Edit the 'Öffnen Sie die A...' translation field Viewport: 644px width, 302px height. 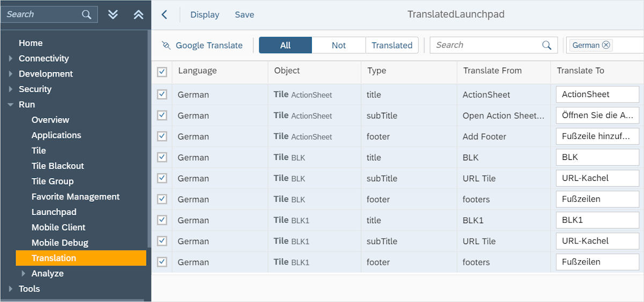597,115
